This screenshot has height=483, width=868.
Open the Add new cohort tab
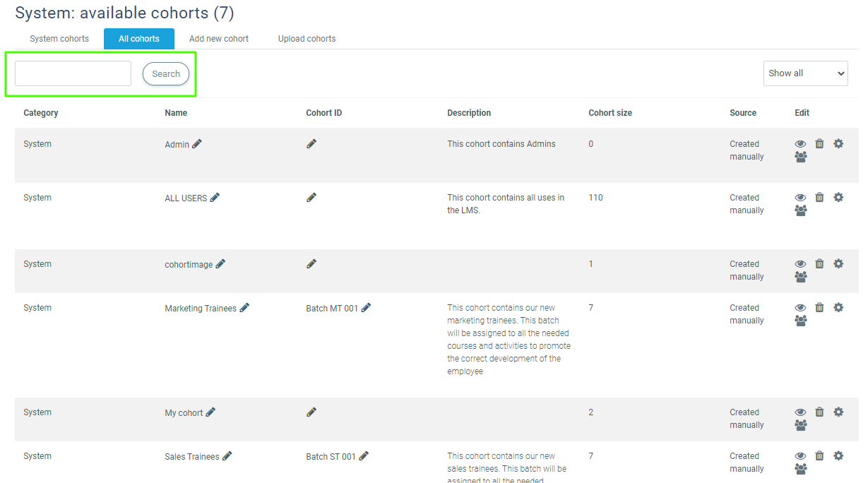(x=219, y=39)
